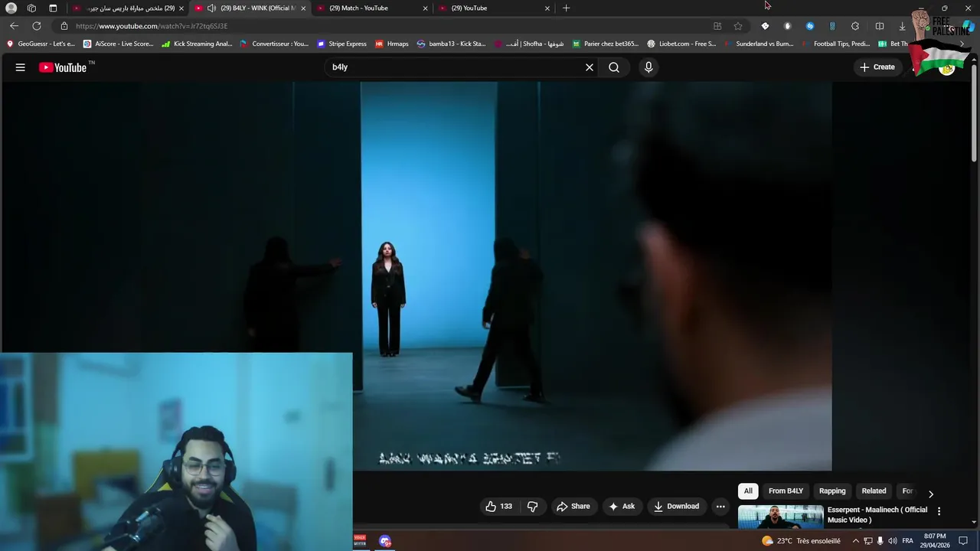Clear the b4ly search text
Image resolution: width=980 pixels, height=551 pixels.
click(x=590, y=67)
